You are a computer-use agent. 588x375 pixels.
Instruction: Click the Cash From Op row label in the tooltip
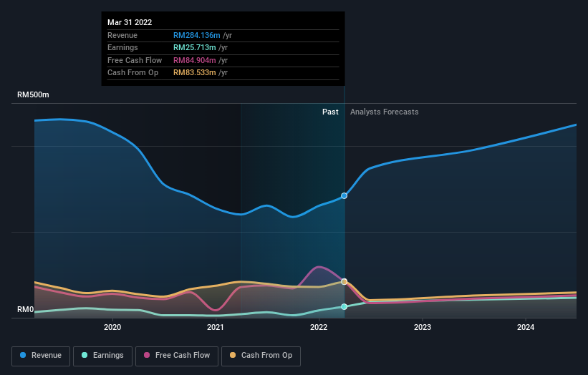pyautogui.click(x=132, y=73)
